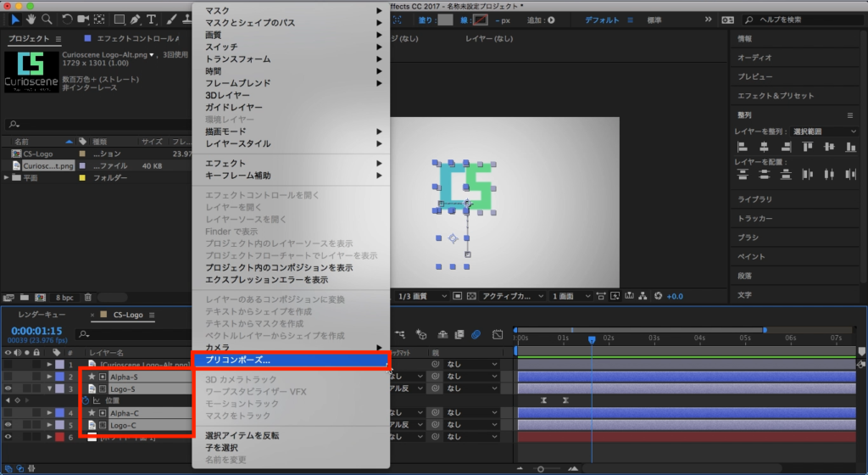Select the Rectangle shape tool

pos(119,20)
